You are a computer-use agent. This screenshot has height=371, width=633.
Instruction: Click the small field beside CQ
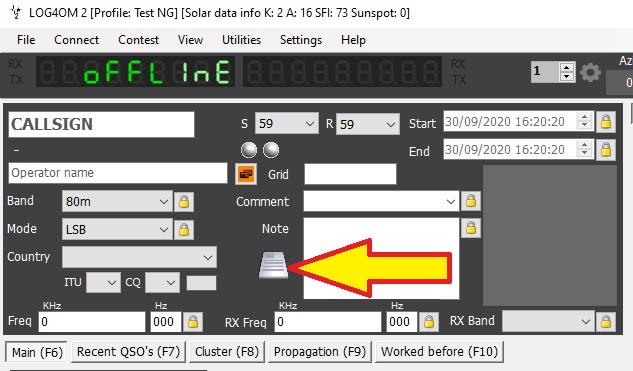pos(201,283)
